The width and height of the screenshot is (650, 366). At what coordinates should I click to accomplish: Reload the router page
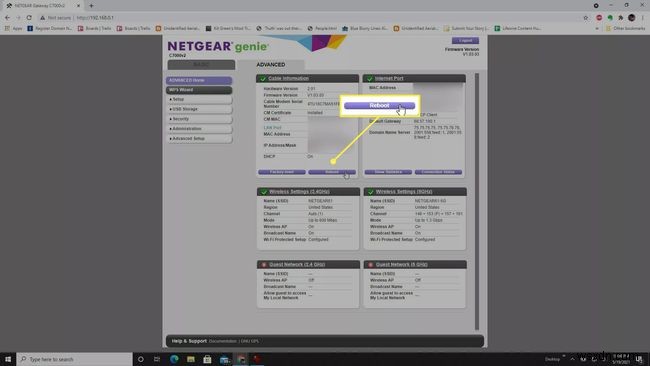click(29, 18)
